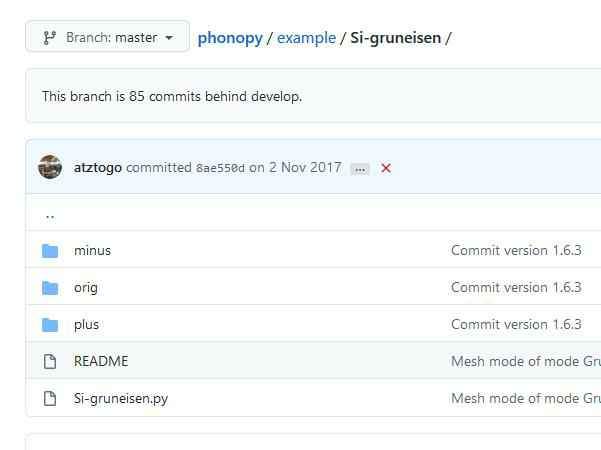Open the plus folder

[x=86, y=325]
